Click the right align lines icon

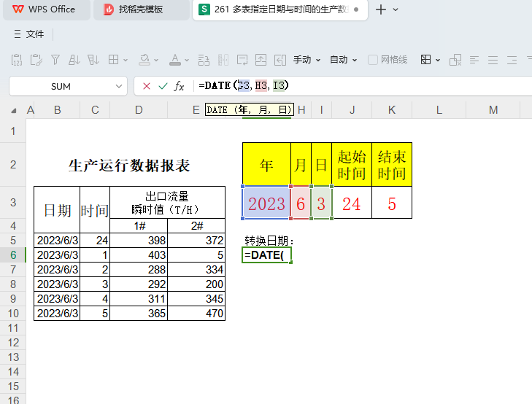tap(512, 60)
